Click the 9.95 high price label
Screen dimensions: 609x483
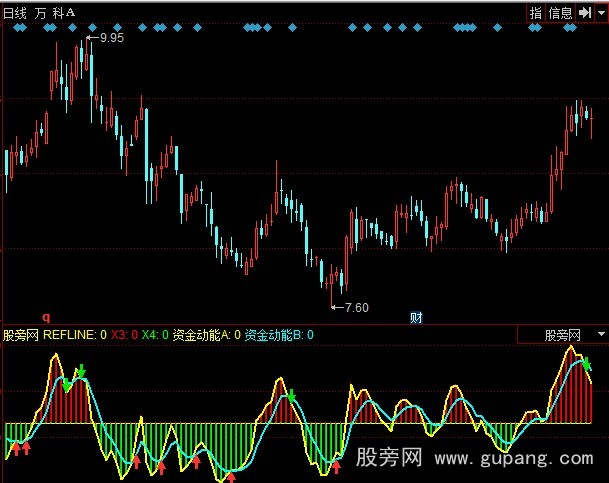[x=111, y=38]
